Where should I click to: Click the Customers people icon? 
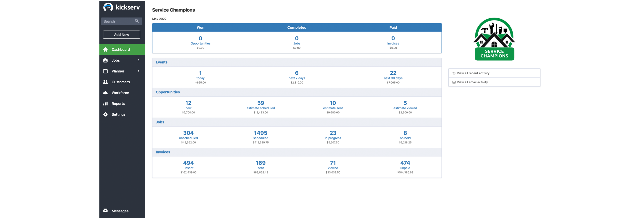pyautogui.click(x=105, y=82)
